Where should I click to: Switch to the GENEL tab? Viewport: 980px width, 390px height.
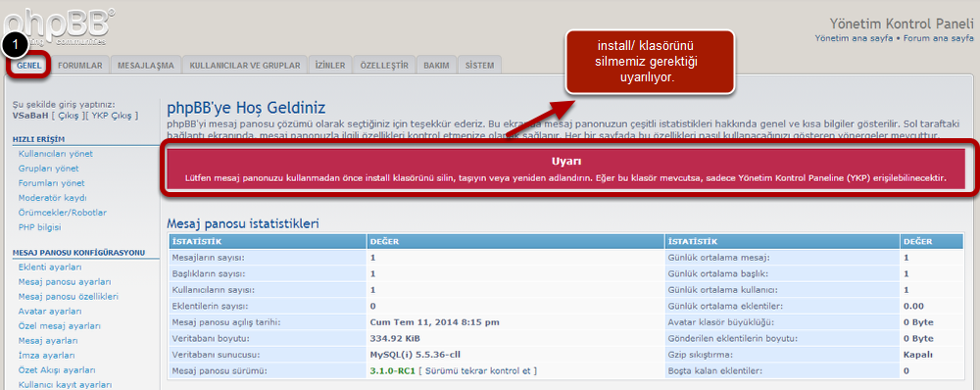(29, 65)
